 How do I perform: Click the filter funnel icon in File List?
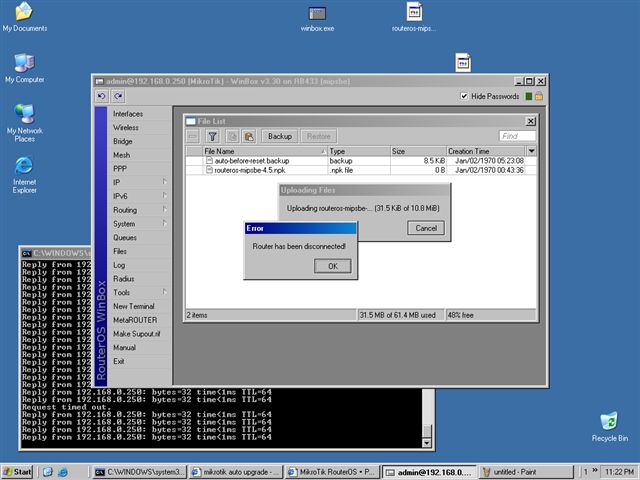[x=212, y=136]
